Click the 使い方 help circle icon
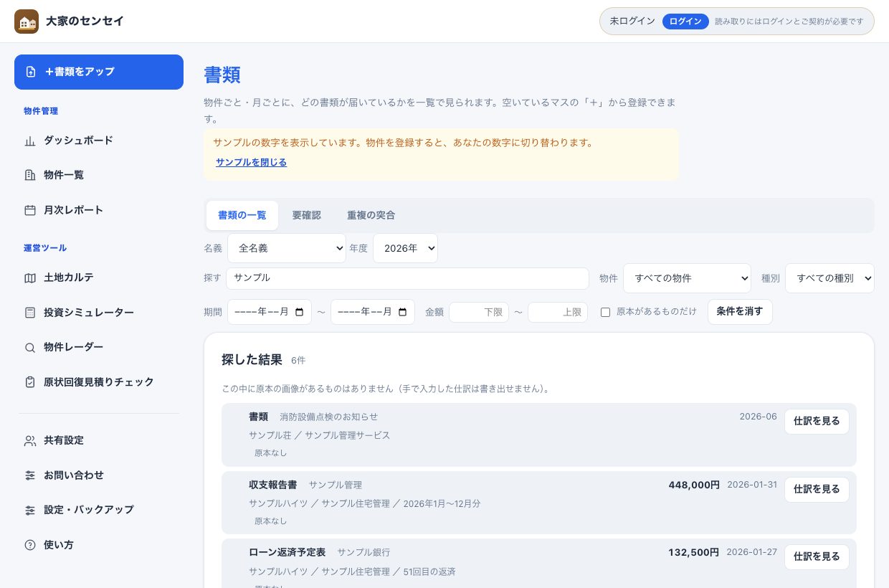This screenshot has height=588, width=889. tap(30, 545)
